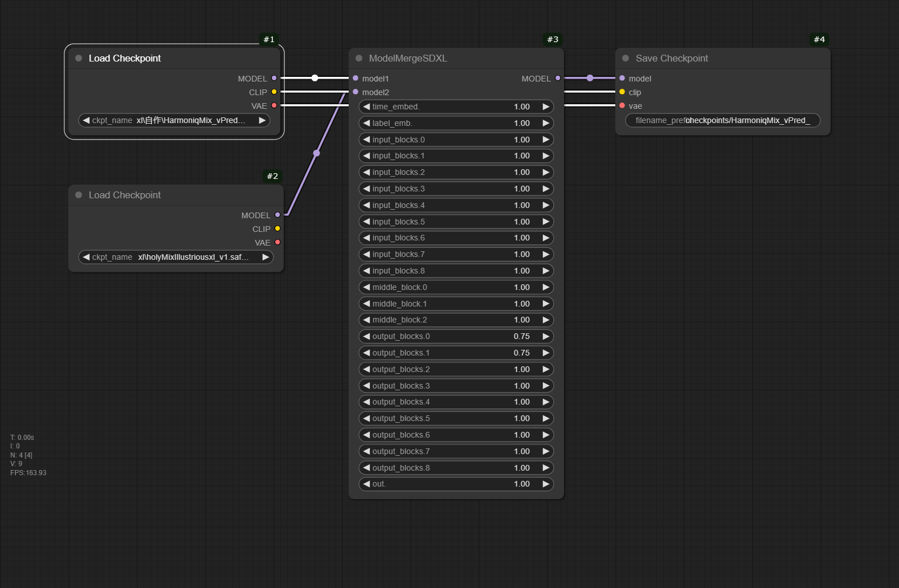The width and height of the screenshot is (899, 588).
Task: Collapse the Save Checkpoint node via its title dot
Action: click(626, 58)
